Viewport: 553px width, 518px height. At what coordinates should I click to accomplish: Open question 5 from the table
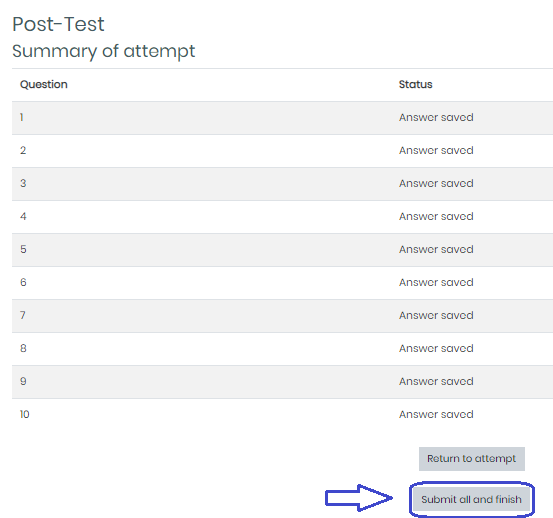point(23,249)
